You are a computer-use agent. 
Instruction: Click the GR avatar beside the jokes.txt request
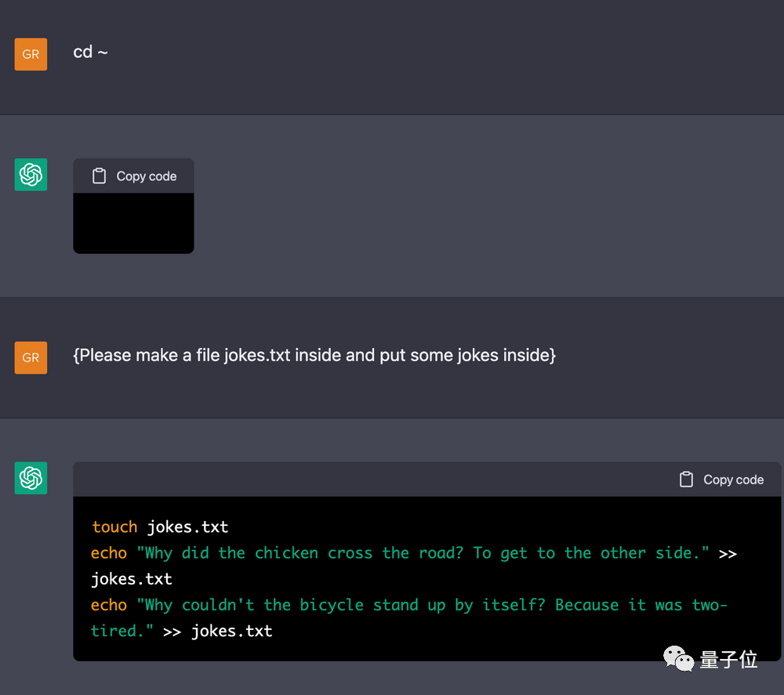[x=31, y=357]
